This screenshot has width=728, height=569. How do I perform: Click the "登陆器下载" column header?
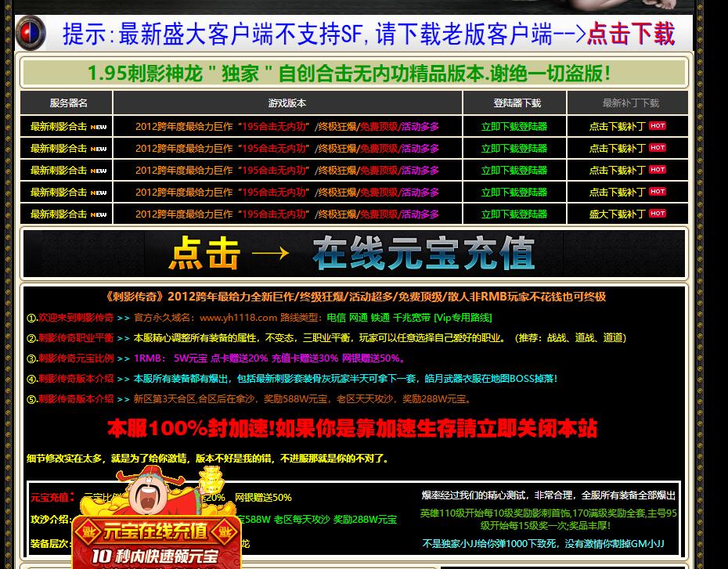tap(517, 103)
